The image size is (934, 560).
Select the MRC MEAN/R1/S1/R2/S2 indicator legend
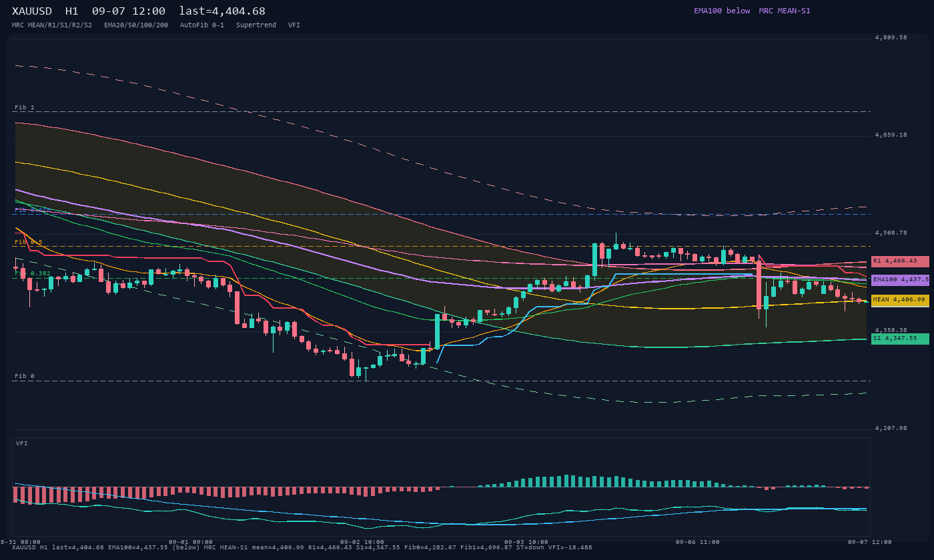(x=52, y=25)
